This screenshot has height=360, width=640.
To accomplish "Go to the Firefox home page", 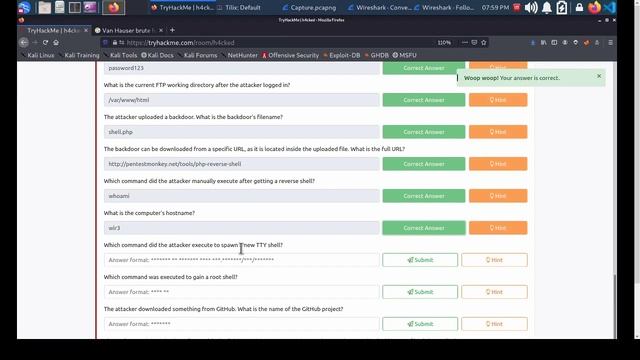I will (x=56, y=42).
